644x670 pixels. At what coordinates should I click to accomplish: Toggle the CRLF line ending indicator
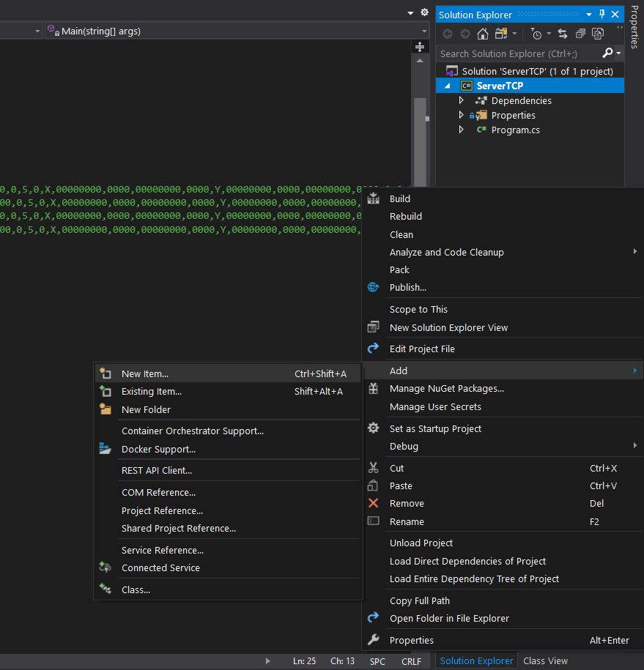tap(411, 660)
